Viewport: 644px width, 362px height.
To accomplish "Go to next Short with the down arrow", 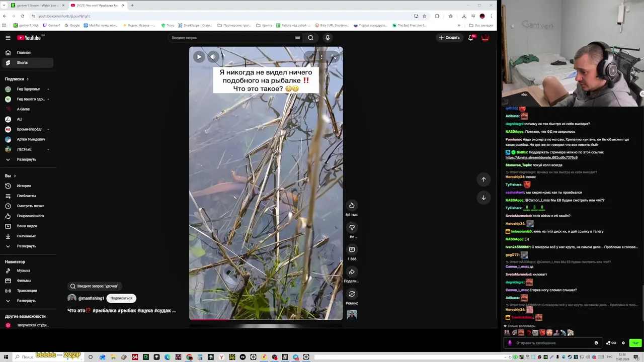I will (484, 198).
